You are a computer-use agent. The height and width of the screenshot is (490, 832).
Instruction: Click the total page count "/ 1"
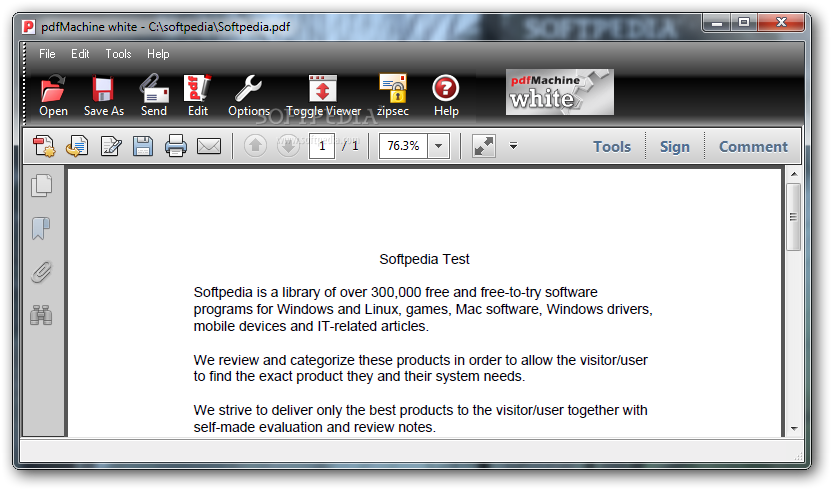(350, 146)
